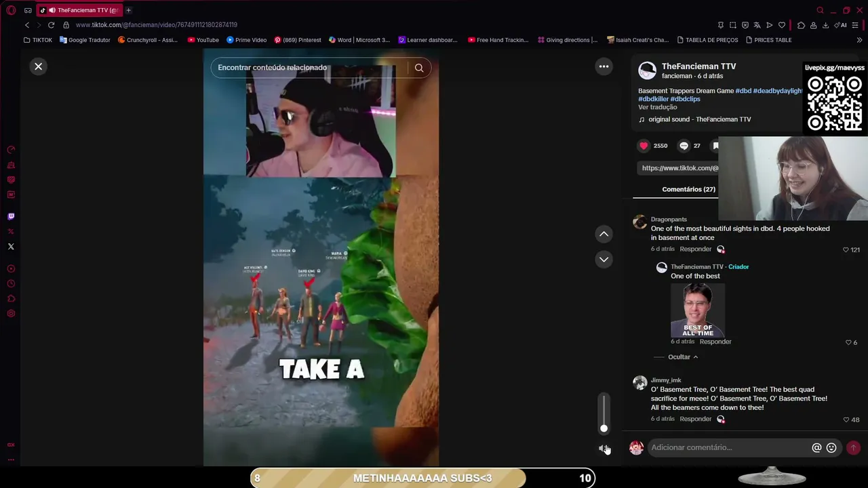Like the Jimmy_imk Basement Tree comment
The height and width of the screenshot is (488, 868).
click(x=846, y=420)
